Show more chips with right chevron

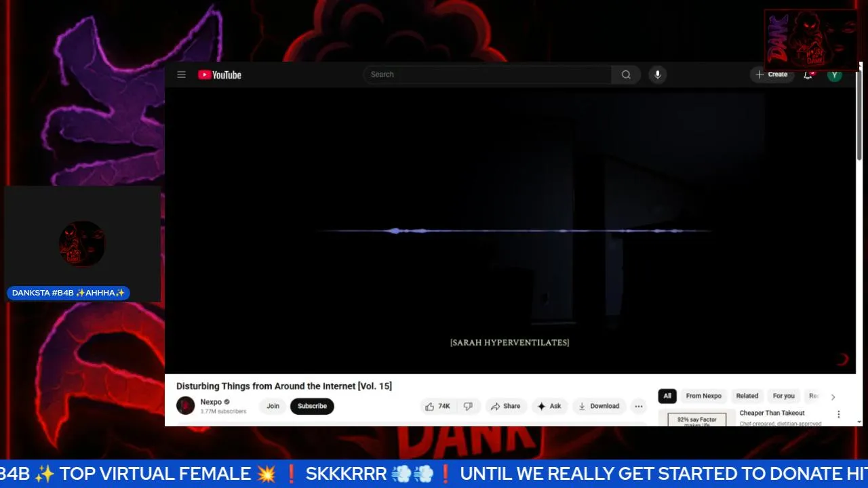[x=833, y=396]
